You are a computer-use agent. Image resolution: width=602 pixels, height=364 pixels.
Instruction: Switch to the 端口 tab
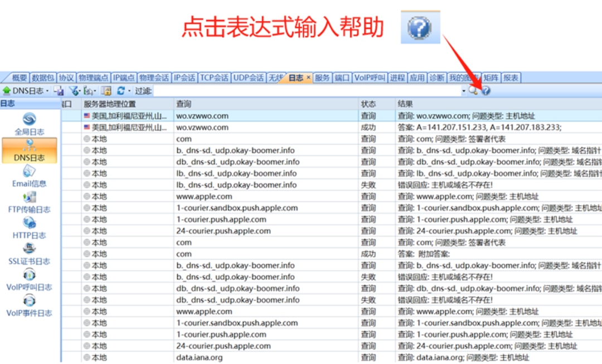[x=342, y=77]
